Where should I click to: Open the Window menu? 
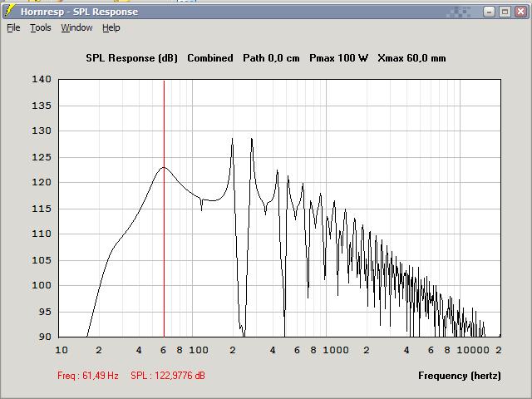(76, 27)
